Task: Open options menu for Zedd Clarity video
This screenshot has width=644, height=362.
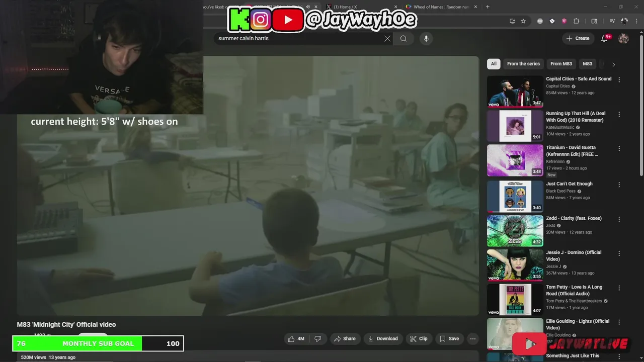Action: (619, 219)
